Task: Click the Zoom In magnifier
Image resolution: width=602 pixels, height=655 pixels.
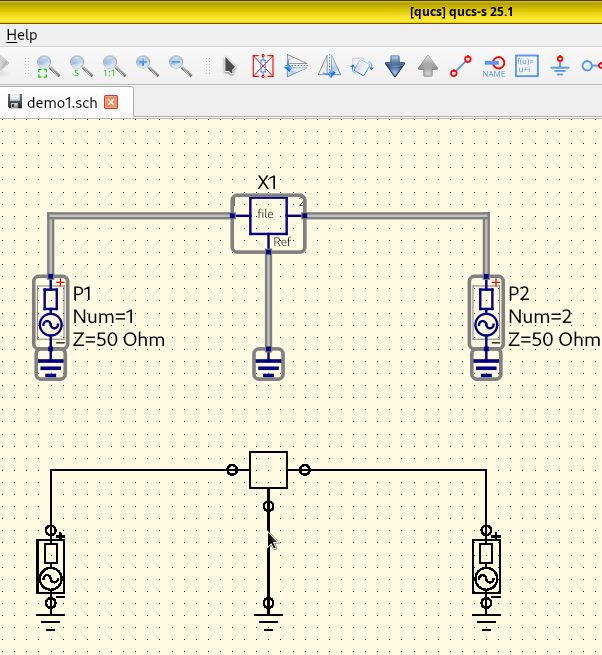Action: click(147, 67)
